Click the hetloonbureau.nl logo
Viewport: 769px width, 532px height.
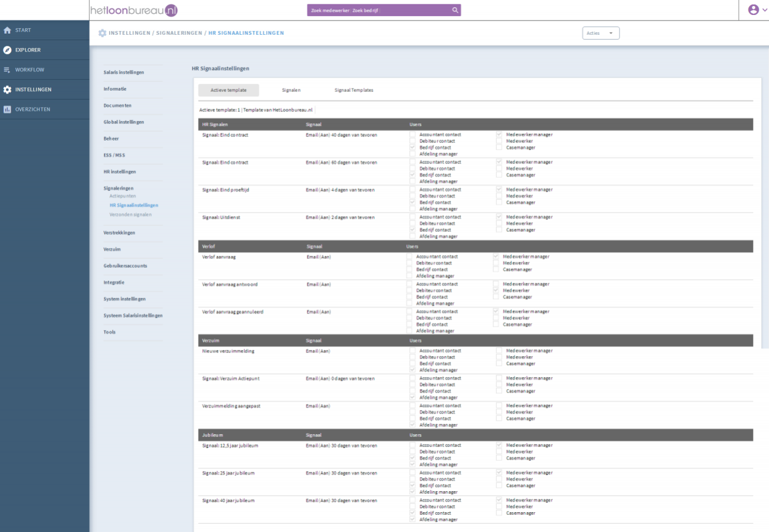click(x=134, y=10)
